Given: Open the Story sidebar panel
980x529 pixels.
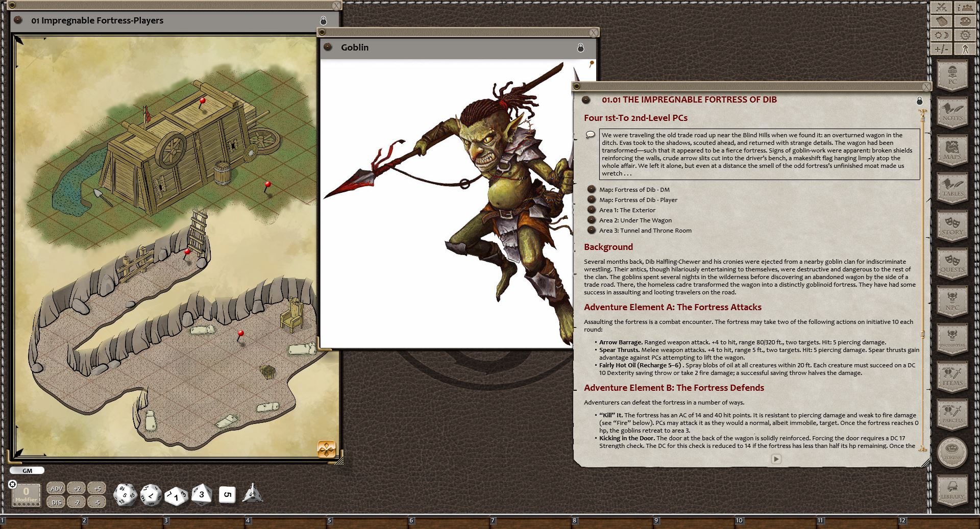Looking at the screenshot, I should [952, 225].
